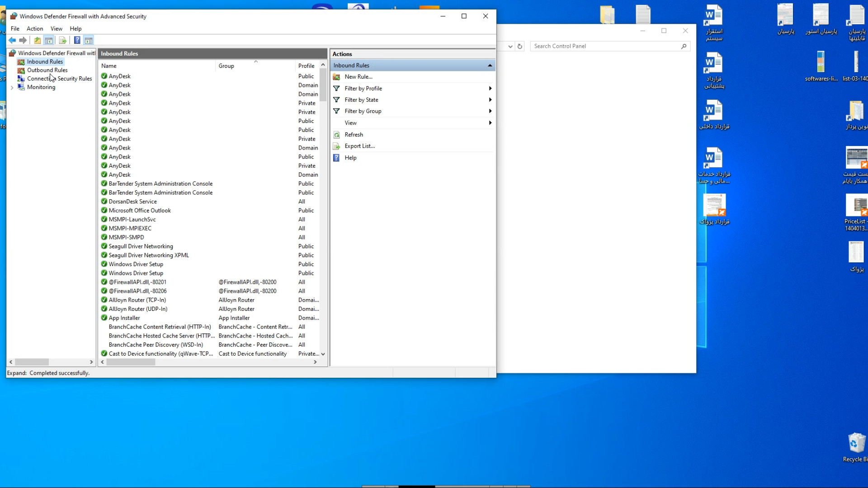Toggle Show/Hide Action Pane toolbar icon
Image resolution: width=868 pixels, height=488 pixels.
pyautogui.click(x=89, y=41)
